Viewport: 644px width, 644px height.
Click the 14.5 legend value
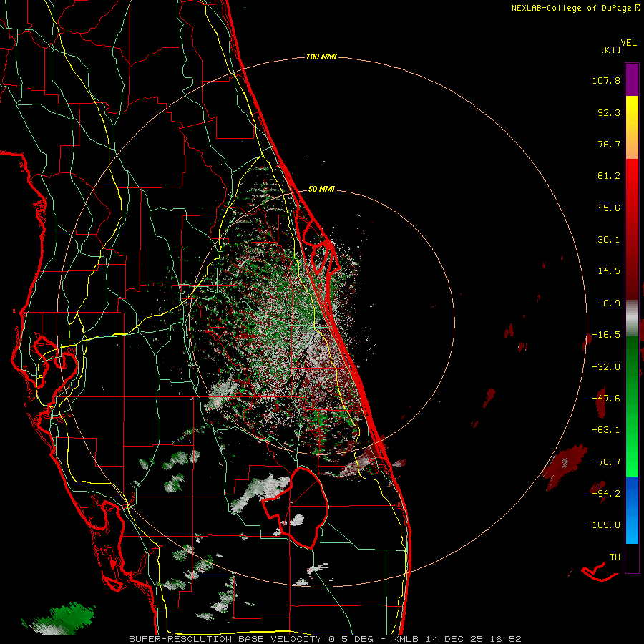pyautogui.click(x=609, y=271)
